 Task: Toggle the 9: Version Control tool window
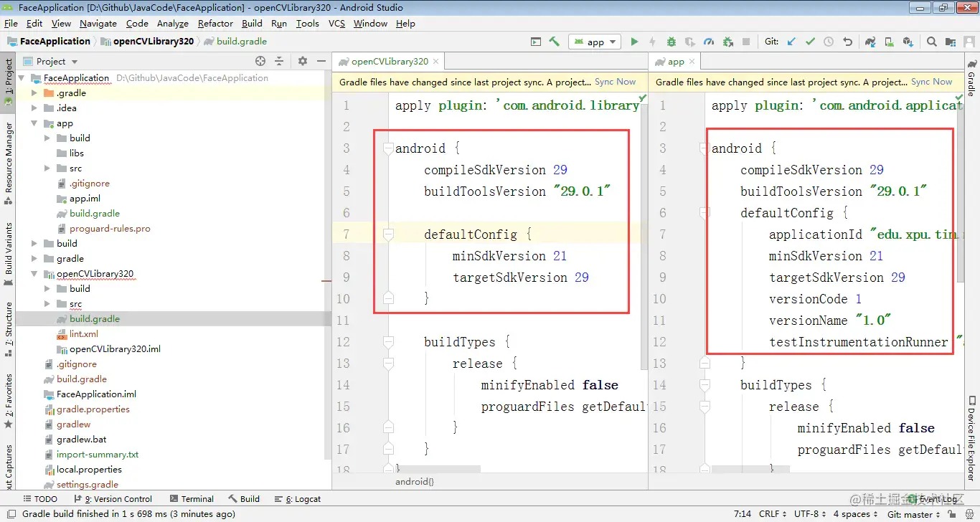click(x=113, y=499)
